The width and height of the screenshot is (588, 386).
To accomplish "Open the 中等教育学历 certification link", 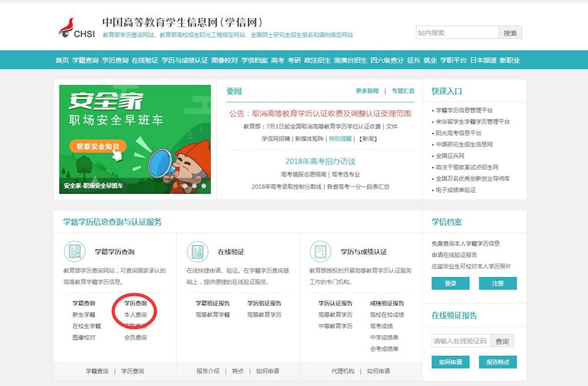I will (x=335, y=326).
